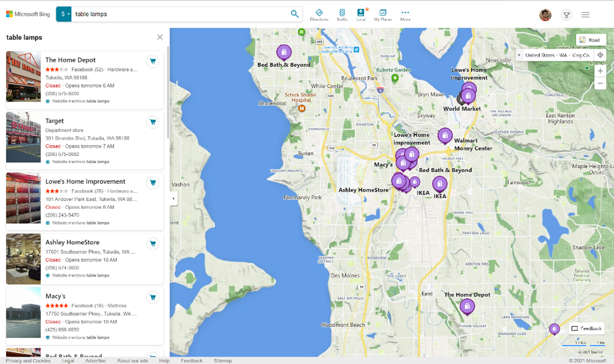This screenshot has width=614, height=364.
Task: Click the shopping cart icon for Target
Action: pos(153,122)
